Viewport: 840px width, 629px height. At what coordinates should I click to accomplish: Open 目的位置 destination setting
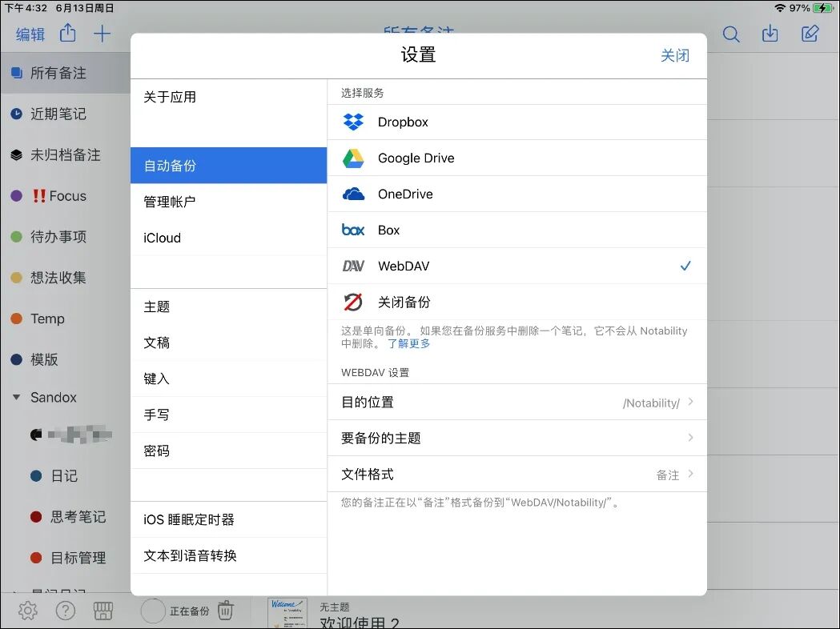tap(517, 402)
